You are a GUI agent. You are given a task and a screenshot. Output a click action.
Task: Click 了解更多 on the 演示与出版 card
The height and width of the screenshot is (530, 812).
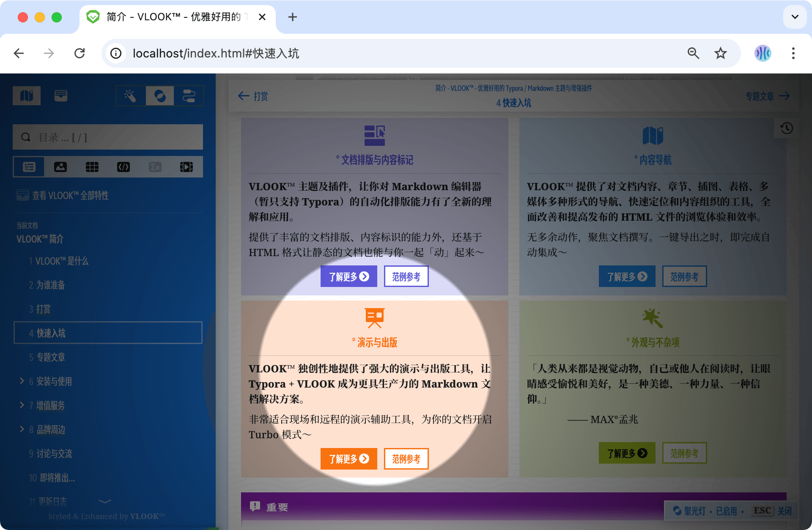point(348,459)
